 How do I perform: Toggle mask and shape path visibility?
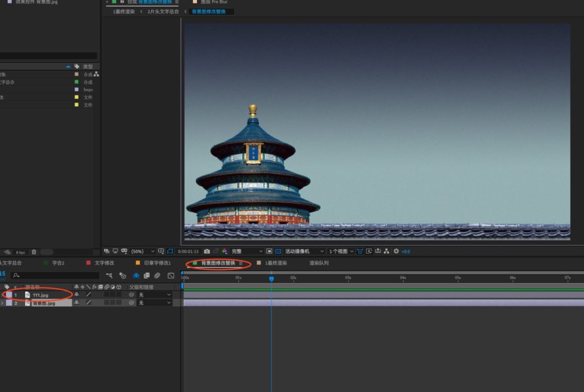(170, 251)
